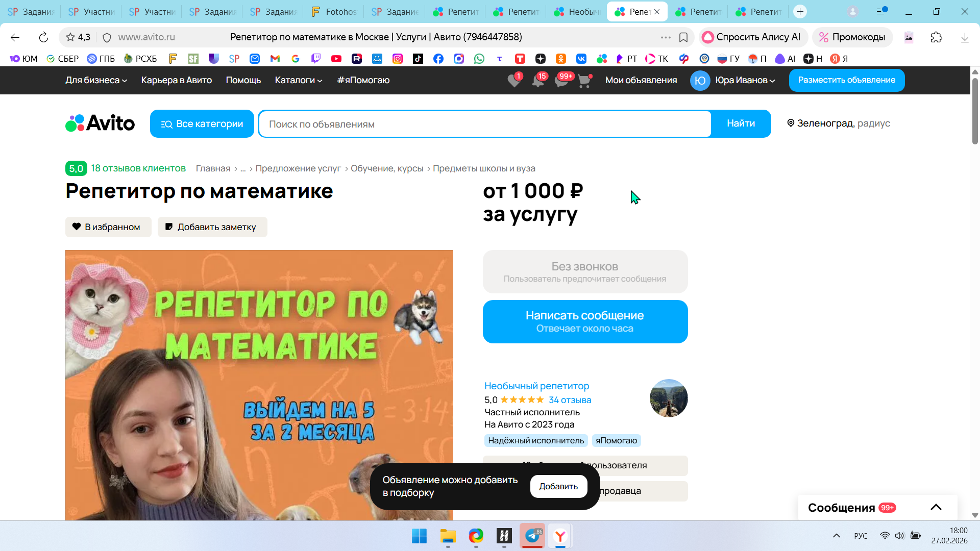Open favorites heart icon in header
The width and height of the screenshot is (980, 551).
tap(514, 81)
